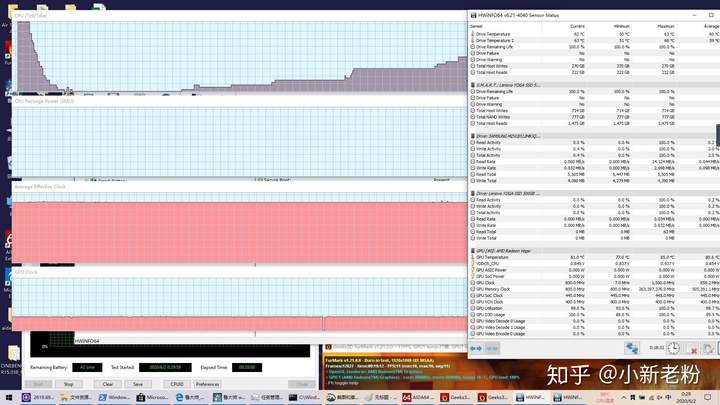The image size is (720, 405).
Task: Click the VDDCR_CPU voltage bolt icon
Action: coord(473,264)
